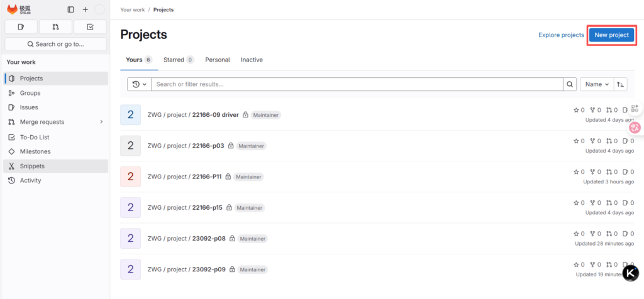Screen dimensions: 644x299
Task: Expand the Merge requests sidebar submenu
Action: pyautogui.click(x=101, y=122)
